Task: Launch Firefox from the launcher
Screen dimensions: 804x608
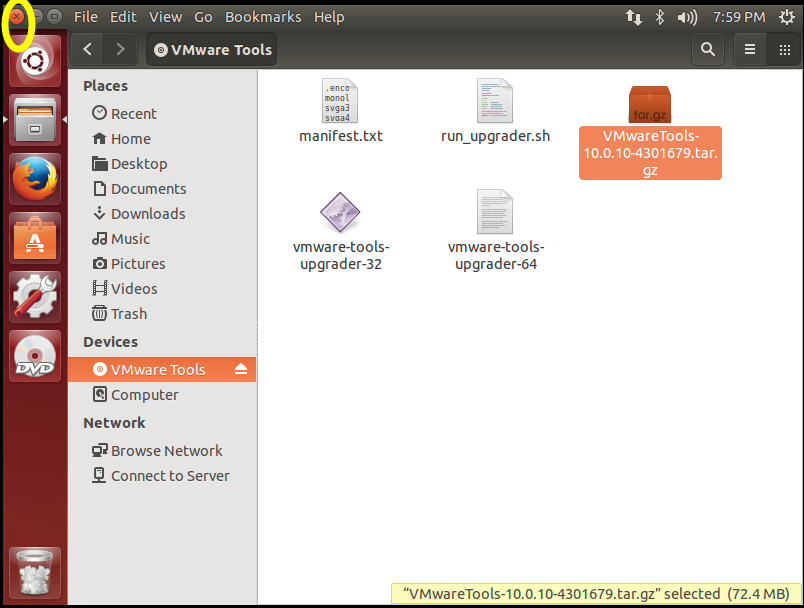Action: point(35,179)
